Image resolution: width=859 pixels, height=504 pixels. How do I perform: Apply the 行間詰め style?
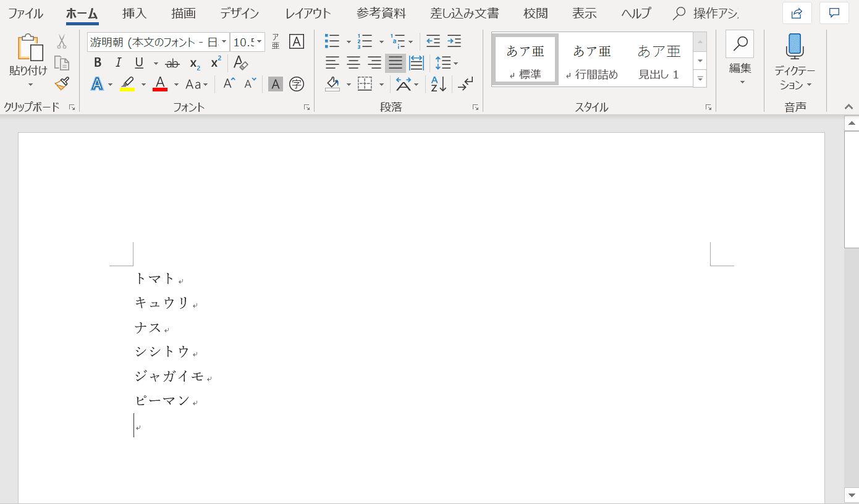(x=592, y=60)
